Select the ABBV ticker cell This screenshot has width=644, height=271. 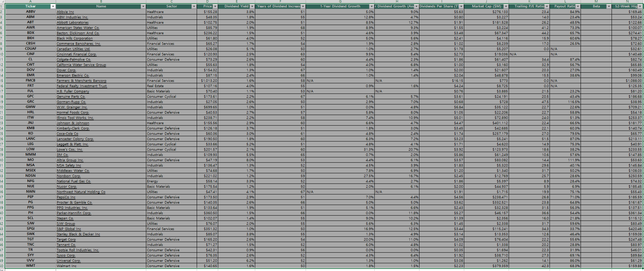pos(30,12)
